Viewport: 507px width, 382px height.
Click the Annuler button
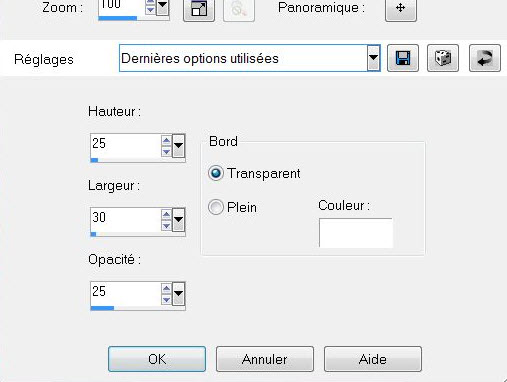(265, 359)
